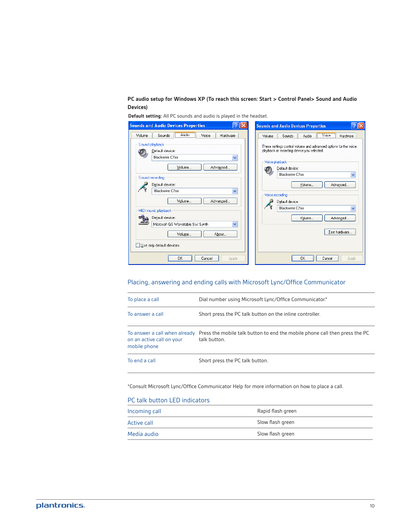Click microphone icon in Sound recording group
The image size is (411, 532).
point(143,187)
